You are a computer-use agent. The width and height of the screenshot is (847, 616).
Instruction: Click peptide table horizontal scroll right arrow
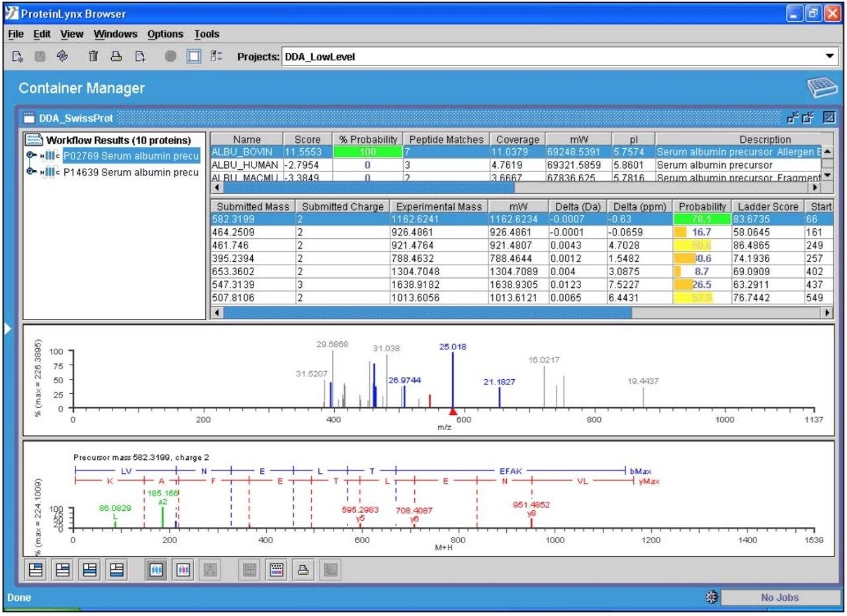pos(827,312)
